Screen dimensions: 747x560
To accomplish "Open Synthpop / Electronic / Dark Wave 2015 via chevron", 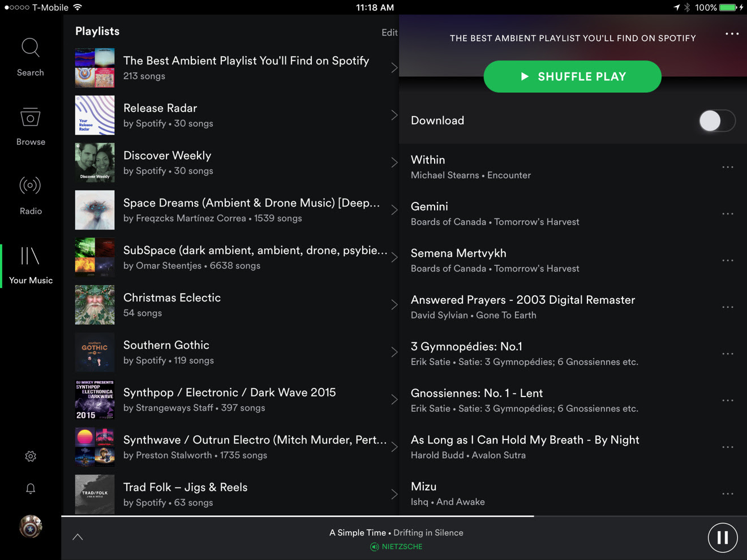I will (394, 399).
